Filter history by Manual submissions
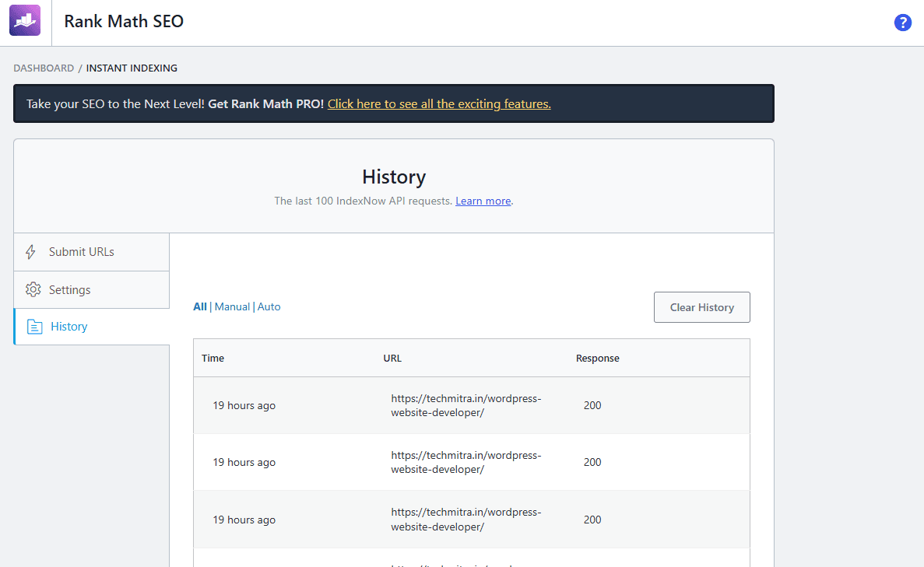Screen dimensions: 924x567 click(x=232, y=306)
